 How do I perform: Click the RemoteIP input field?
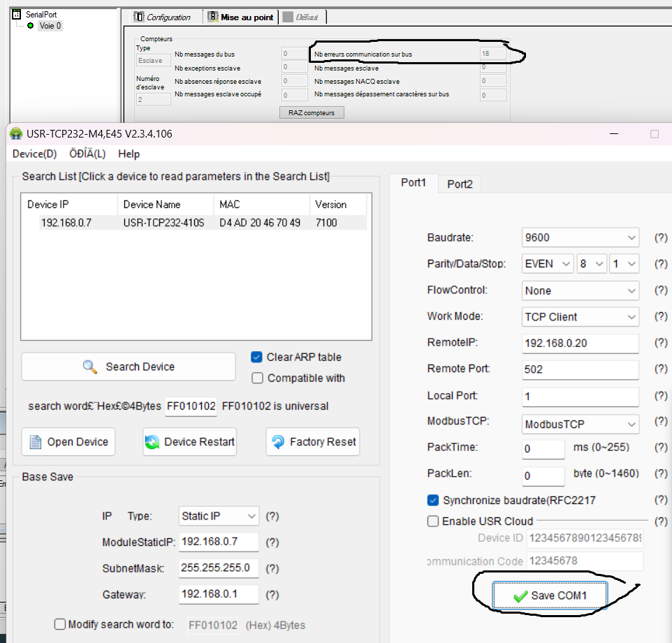point(580,343)
